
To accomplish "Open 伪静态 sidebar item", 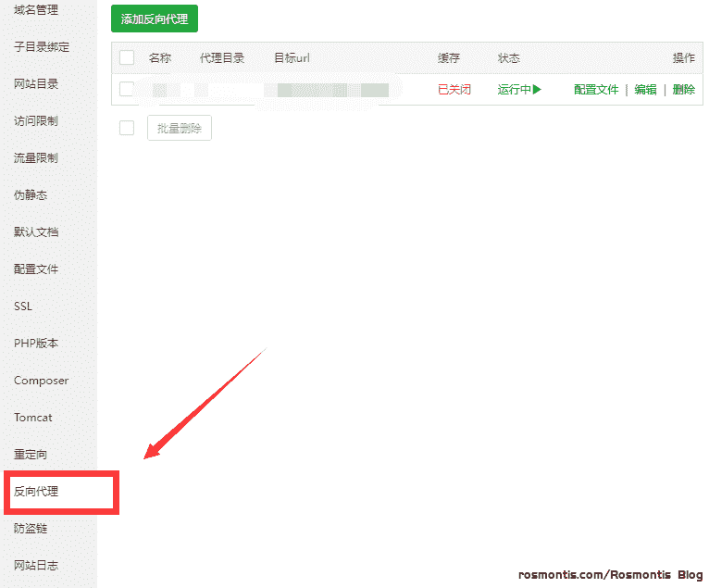I will (x=31, y=195).
